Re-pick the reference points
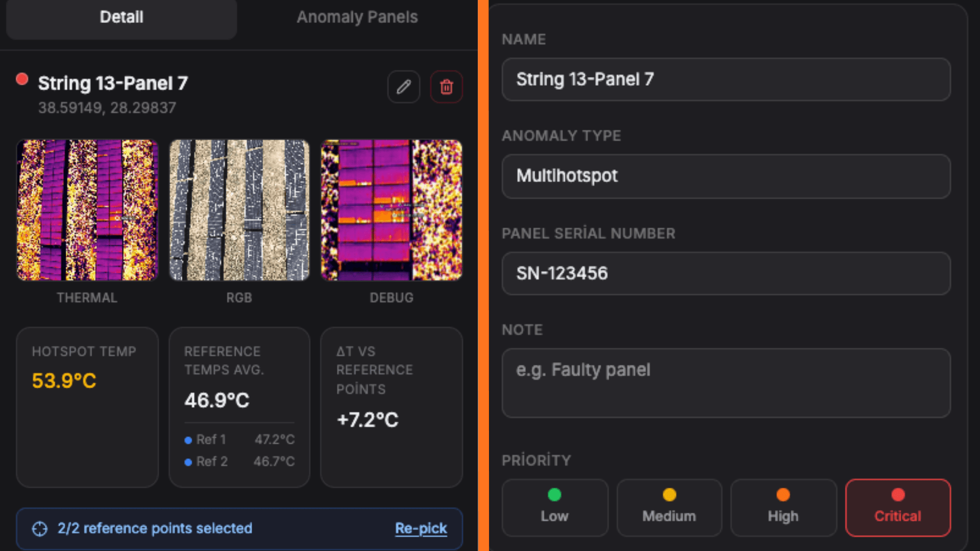Image resolution: width=980 pixels, height=551 pixels. 421,529
